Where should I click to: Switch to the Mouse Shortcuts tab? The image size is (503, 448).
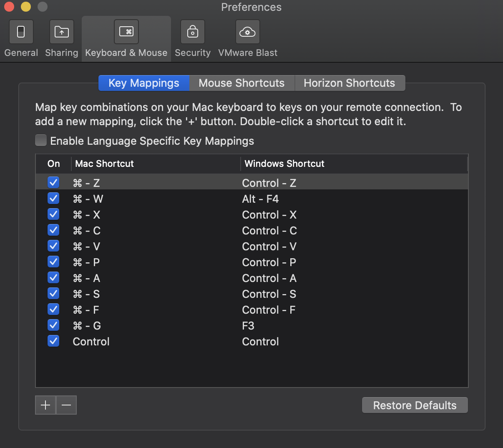(241, 83)
